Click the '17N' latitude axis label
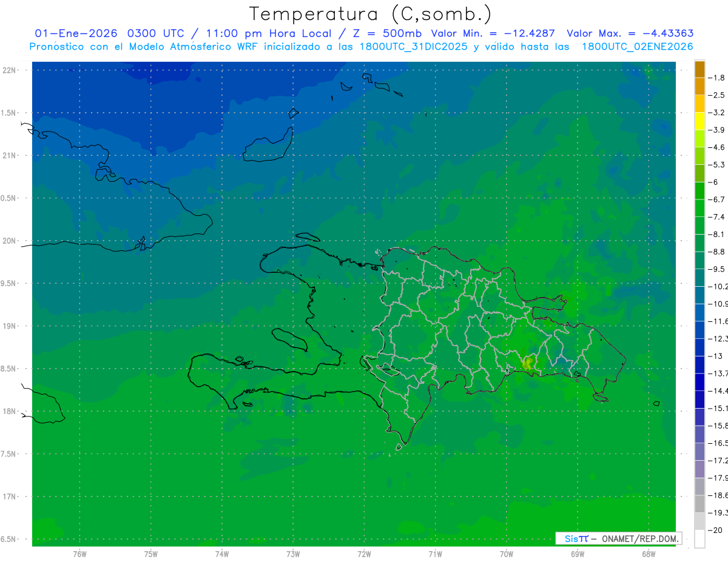 click(x=10, y=497)
